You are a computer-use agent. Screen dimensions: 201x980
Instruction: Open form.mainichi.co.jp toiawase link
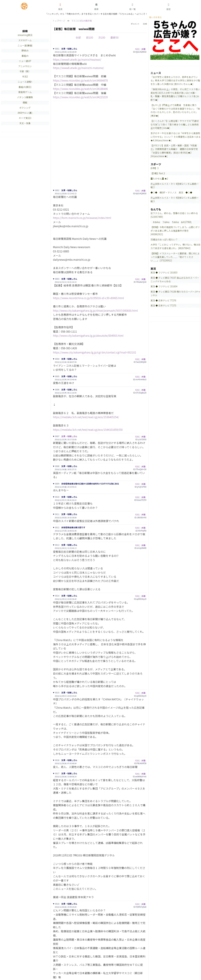tap(82, 218)
